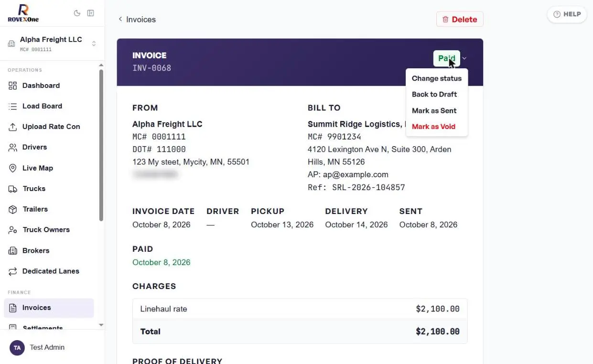The image size is (593, 364).
Task: Delete this invoice
Action: point(460,19)
